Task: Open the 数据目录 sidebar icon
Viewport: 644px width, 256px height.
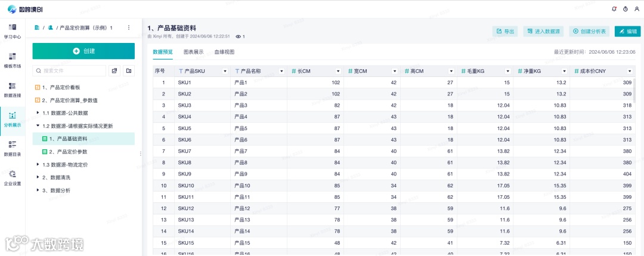Action: pos(13,144)
